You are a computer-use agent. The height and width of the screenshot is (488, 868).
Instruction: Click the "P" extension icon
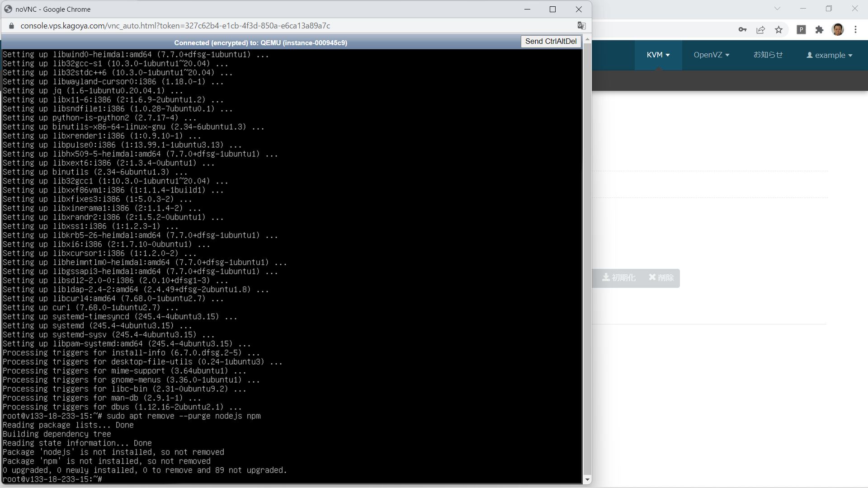802,29
